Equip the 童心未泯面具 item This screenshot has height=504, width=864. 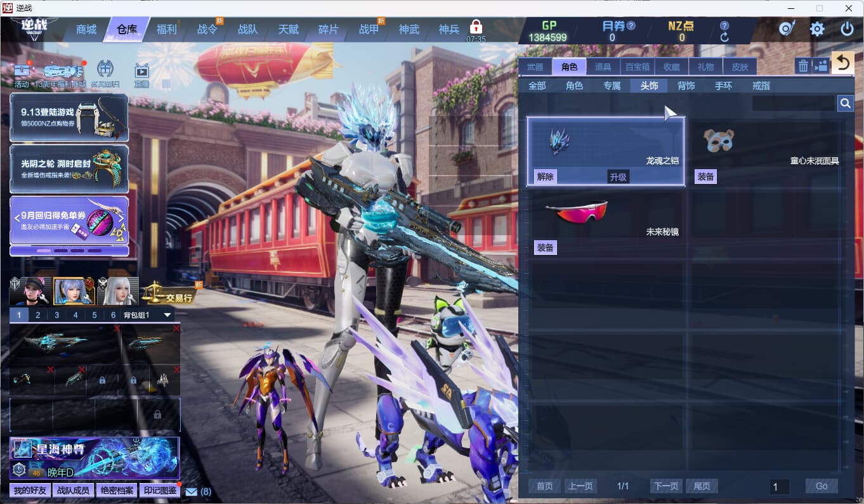706,177
